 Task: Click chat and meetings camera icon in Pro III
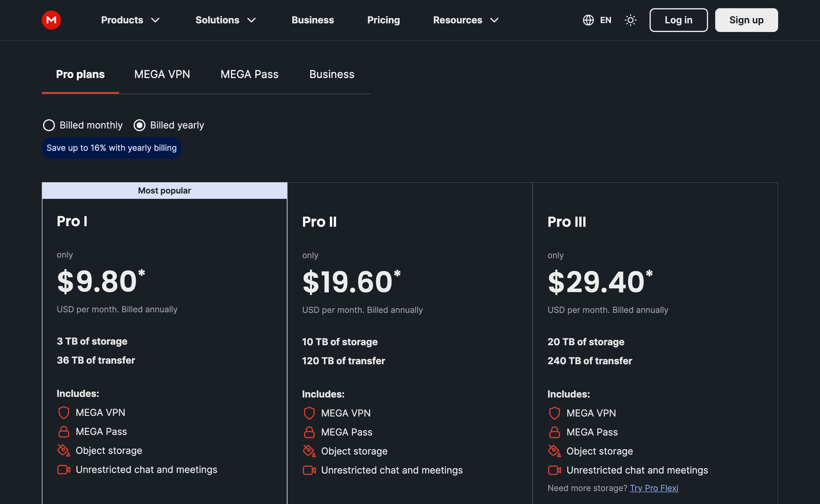click(555, 470)
